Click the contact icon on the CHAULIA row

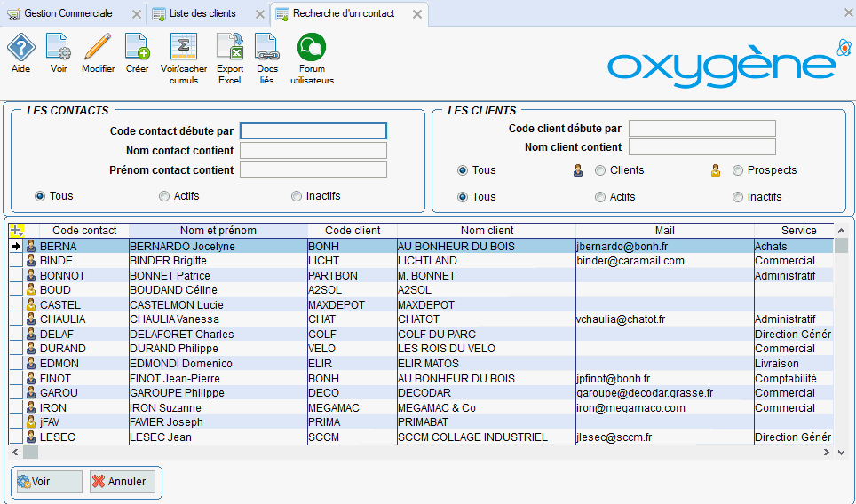[x=31, y=319]
